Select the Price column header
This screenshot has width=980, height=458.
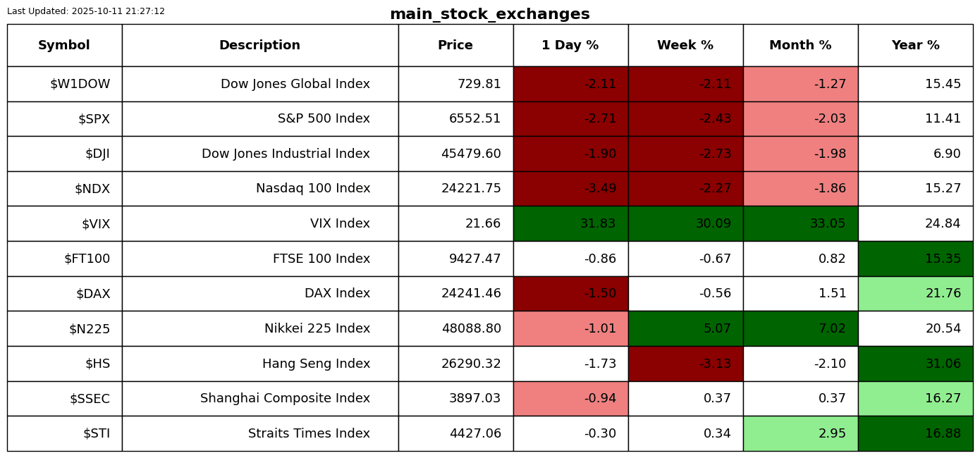(455, 46)
